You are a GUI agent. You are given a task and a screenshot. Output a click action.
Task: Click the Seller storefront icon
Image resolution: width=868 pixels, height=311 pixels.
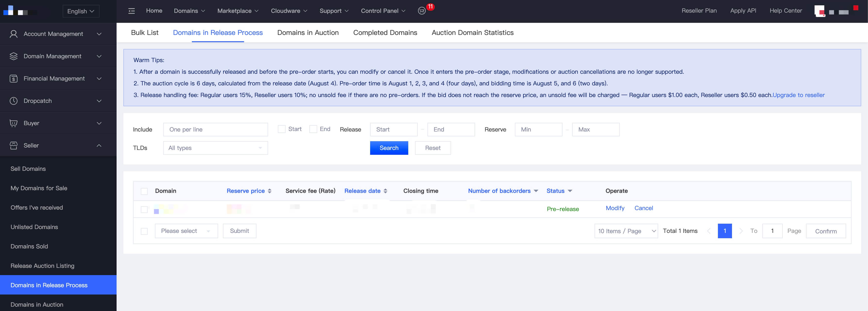pos(13,145)
